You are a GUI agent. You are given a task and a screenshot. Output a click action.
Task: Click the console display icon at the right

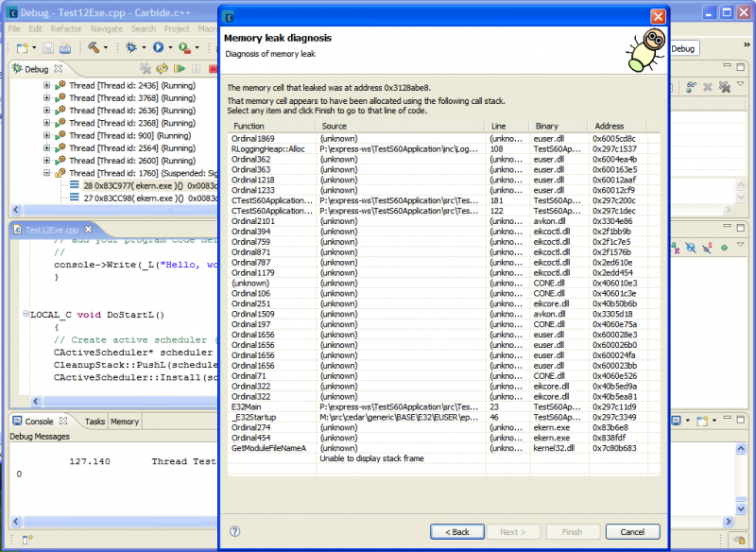677,421
